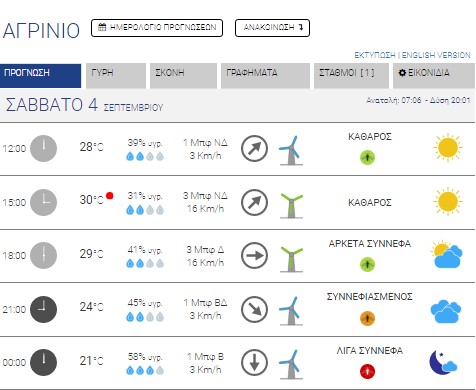Open the ΓΡΑΦΗΜΑΤΑ charts tab
Screen dimensions: 476x390
coord(265,76)
